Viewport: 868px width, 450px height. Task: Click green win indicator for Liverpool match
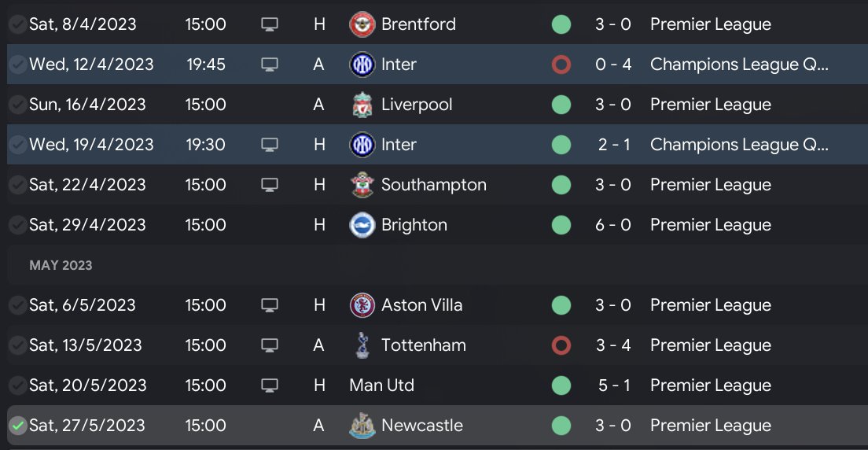click(561, 105)
